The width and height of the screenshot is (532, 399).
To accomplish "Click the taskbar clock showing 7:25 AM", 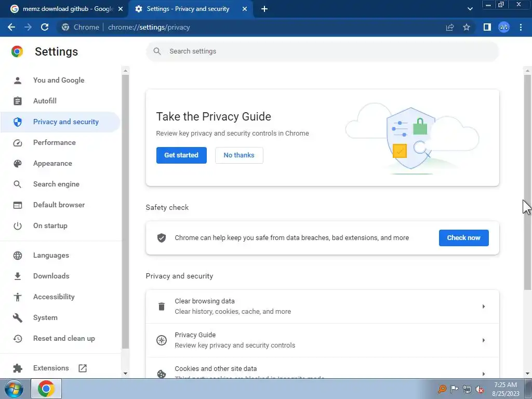I will [506, 389].
